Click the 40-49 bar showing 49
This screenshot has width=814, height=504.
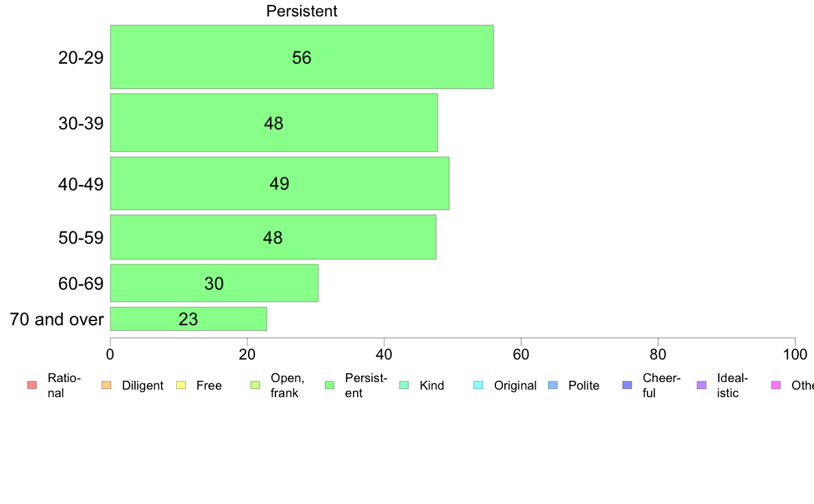click(280, 184)
